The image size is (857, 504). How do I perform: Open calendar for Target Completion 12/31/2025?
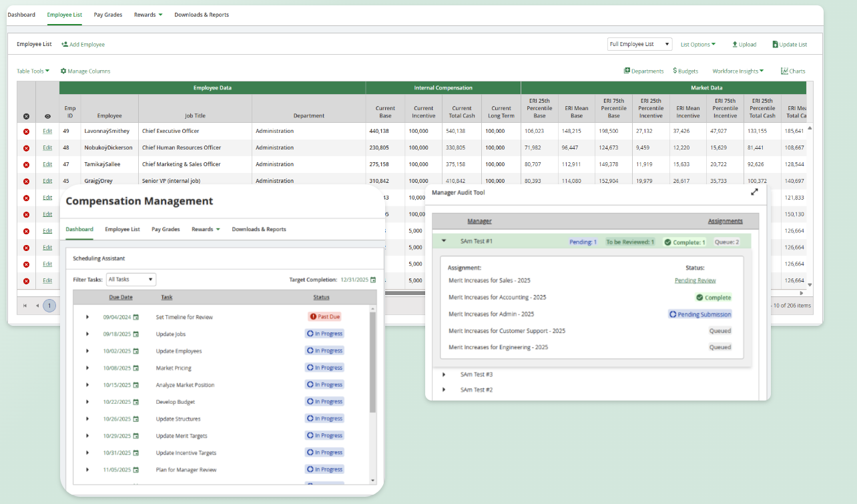pyautogui.click(x=373, y=280)
